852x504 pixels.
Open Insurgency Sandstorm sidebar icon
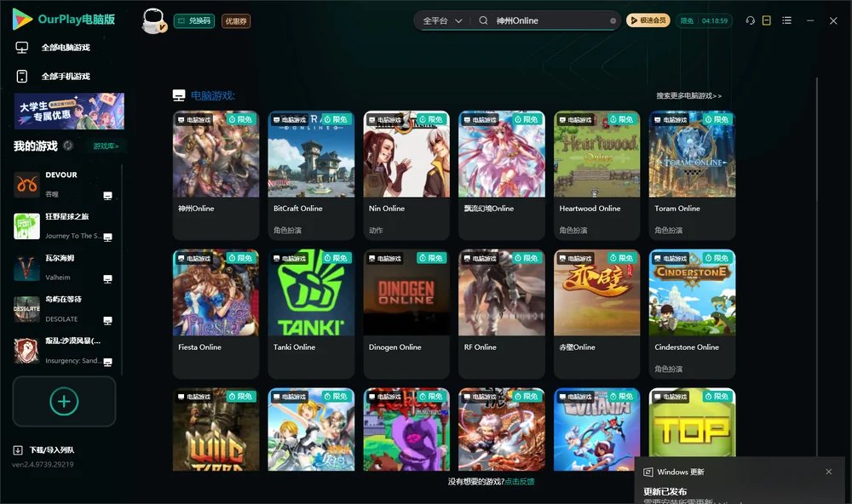[26, 351]
